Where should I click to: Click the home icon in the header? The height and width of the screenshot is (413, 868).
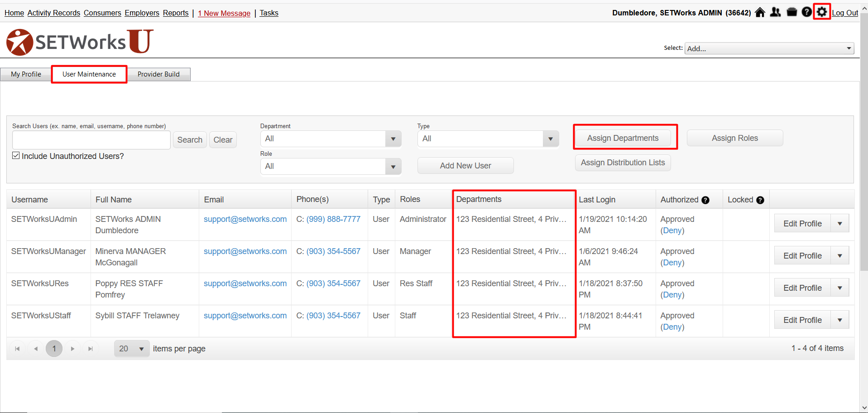point(760,12)
